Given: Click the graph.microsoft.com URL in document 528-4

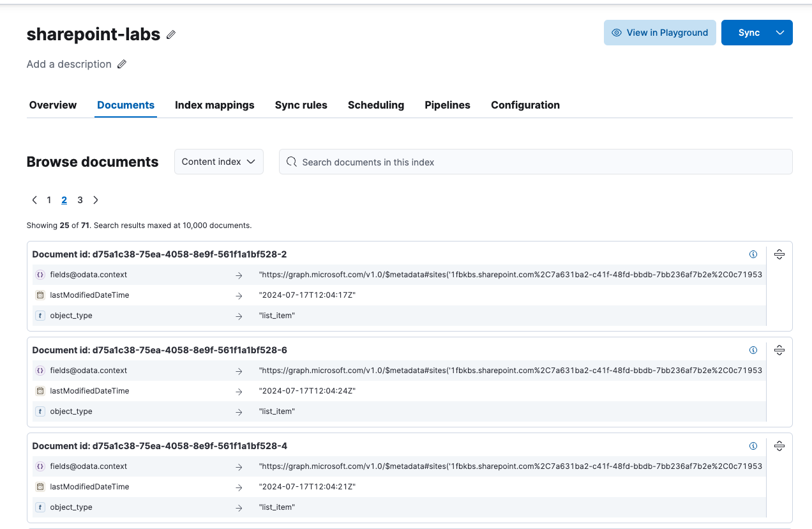Looking at the screenshot, I should 511,466.
